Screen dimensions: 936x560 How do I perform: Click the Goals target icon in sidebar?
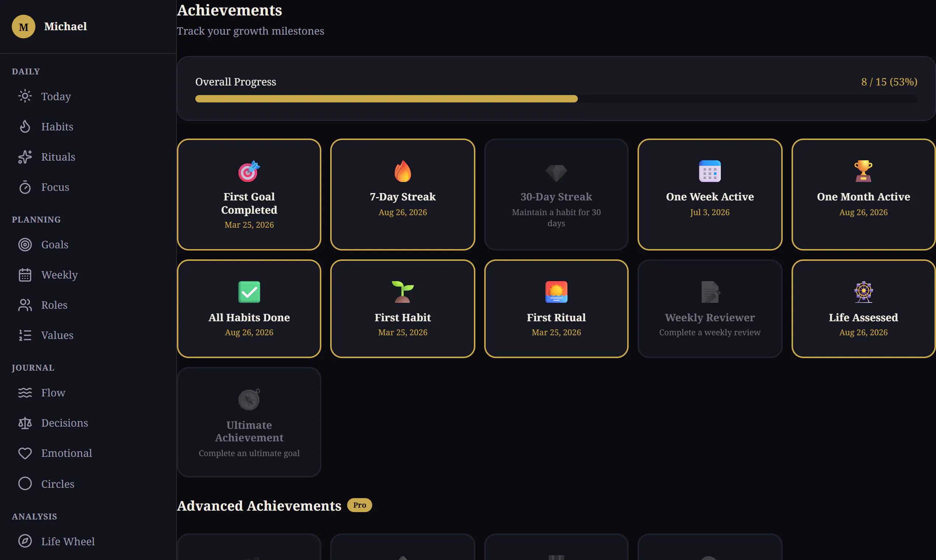pyautogui.click(x=25, y=245)
